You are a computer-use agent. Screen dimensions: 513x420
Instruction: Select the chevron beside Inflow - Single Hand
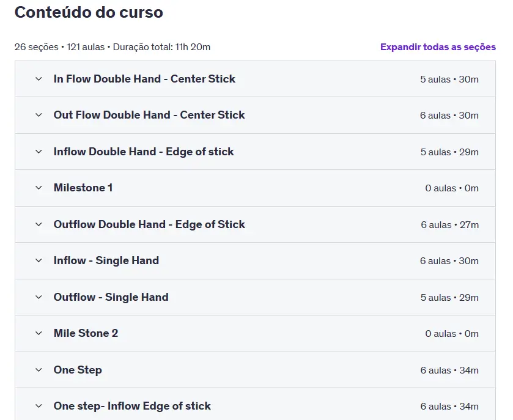tap(37, 260)
